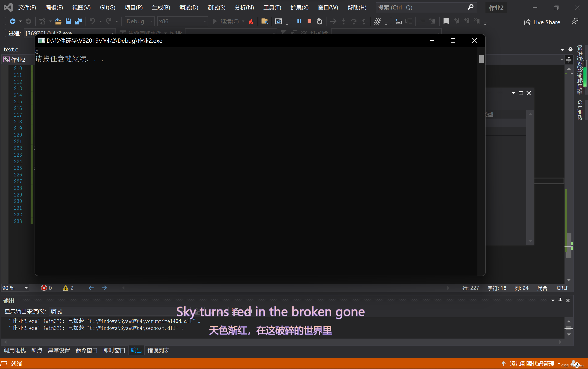The width and height of the screenshot is (588, 369).
Task: Click the Save All icon
Action: point(79,21)
